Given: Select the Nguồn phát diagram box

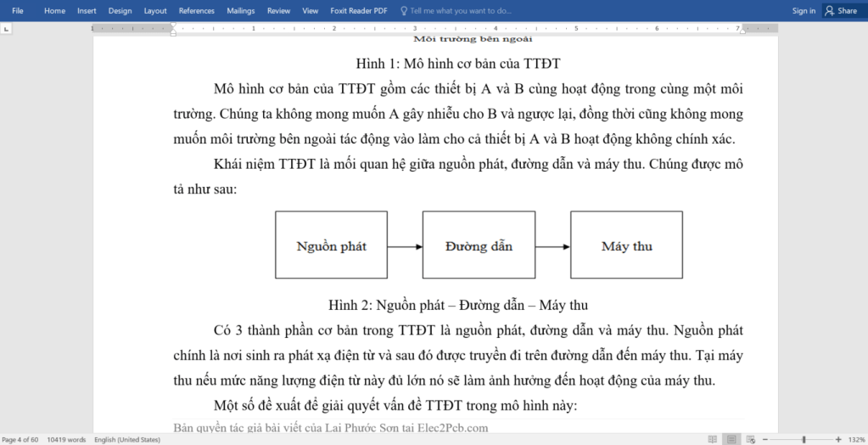Looking at the screenshot, I should pyautogui.click(x=331, y=245).
